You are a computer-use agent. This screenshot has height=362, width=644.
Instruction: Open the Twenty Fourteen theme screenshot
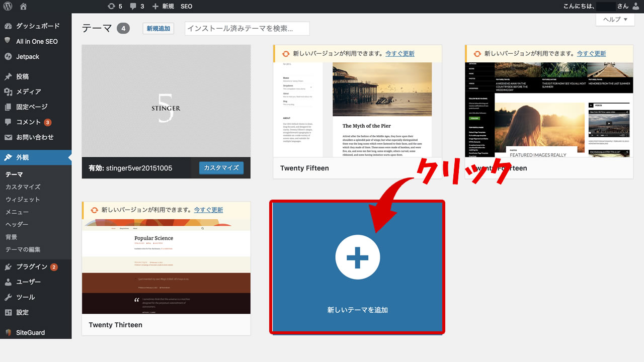[549, 110]
